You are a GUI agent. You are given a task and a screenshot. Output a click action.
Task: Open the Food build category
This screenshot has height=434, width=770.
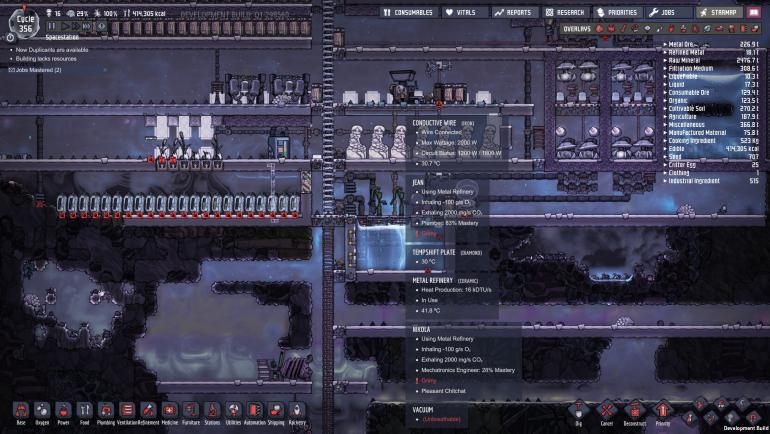coord(84,412)
